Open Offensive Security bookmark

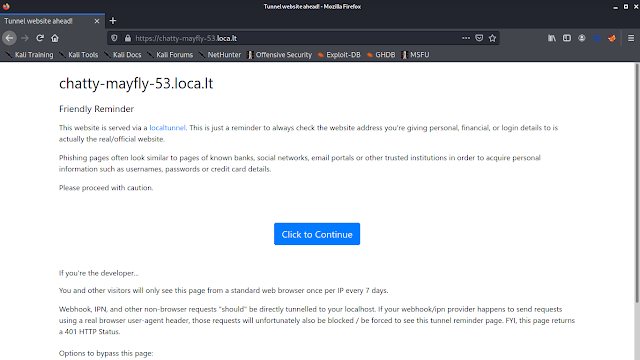(280, 55)
